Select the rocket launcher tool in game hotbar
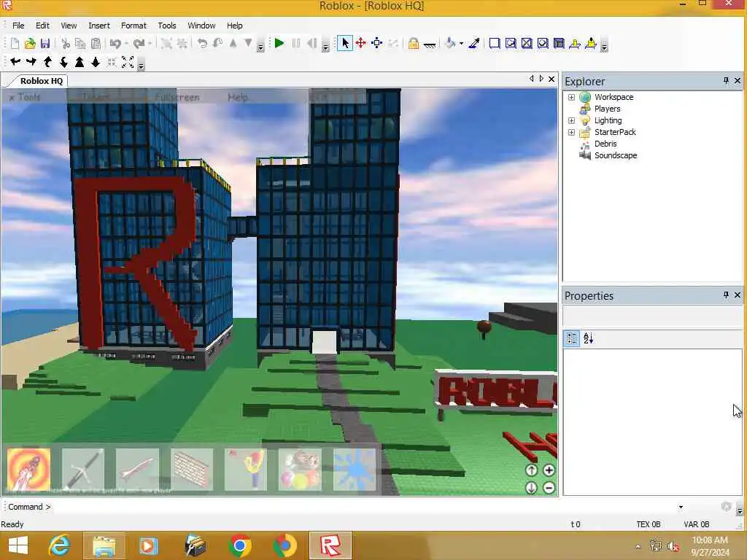 (x=28, y=469)
